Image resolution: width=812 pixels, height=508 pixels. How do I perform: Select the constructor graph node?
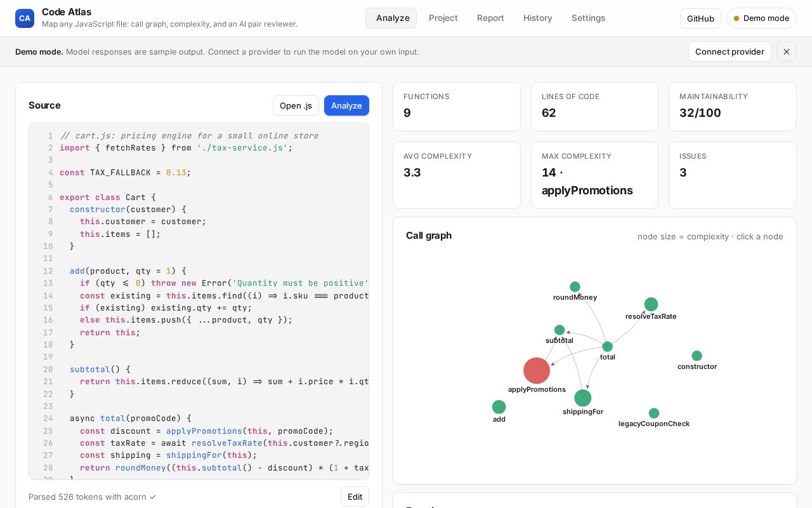coord(697,356)
